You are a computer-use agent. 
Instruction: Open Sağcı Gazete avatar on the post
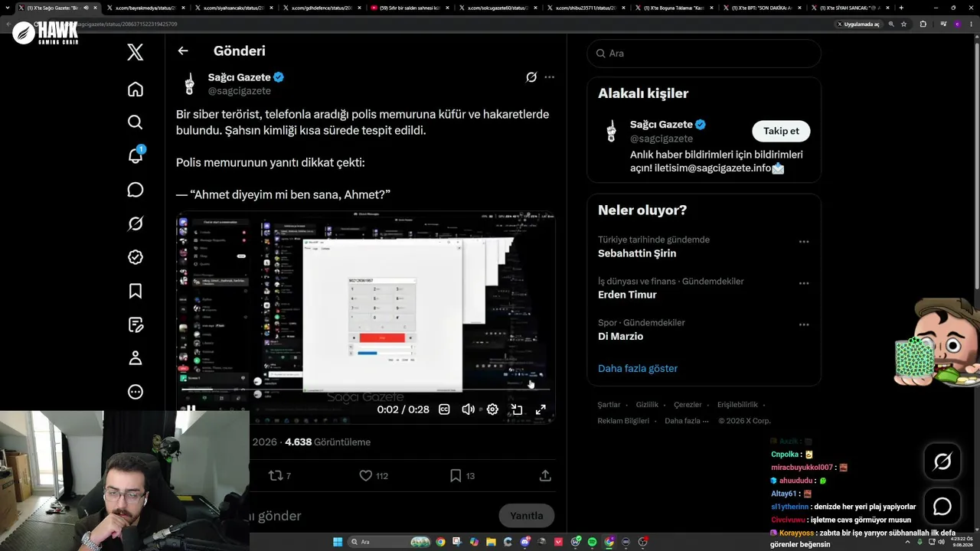click(190, 83)
